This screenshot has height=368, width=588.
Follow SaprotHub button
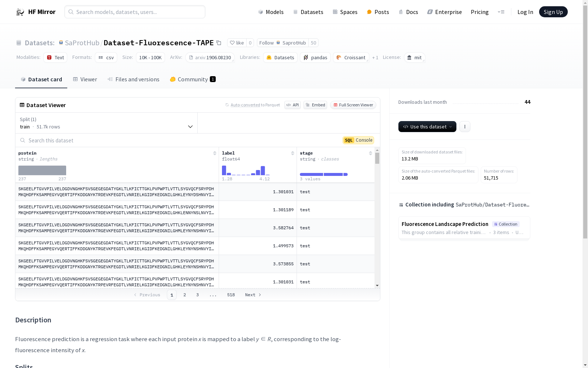click(283, 43)
